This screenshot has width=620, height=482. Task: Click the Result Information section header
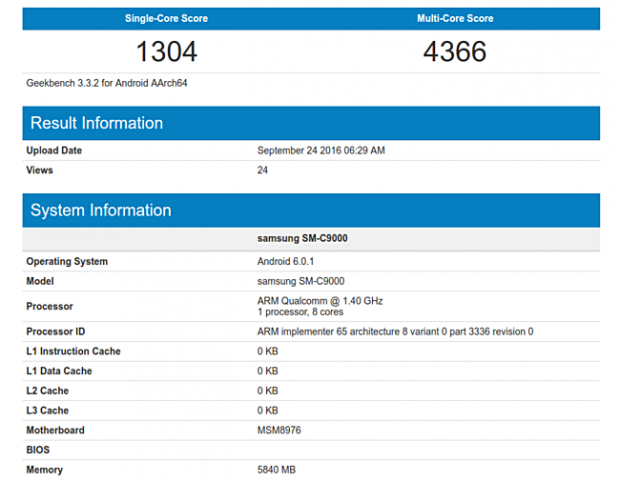click(97, 123)
